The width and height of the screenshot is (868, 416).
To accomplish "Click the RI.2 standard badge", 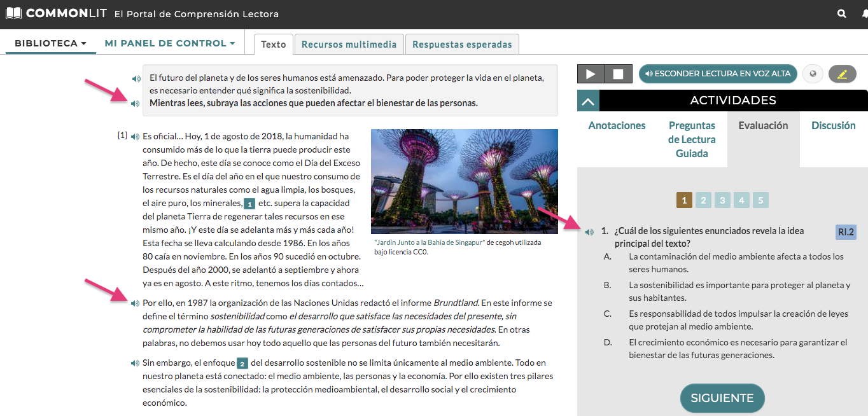I will coord(846,232).
